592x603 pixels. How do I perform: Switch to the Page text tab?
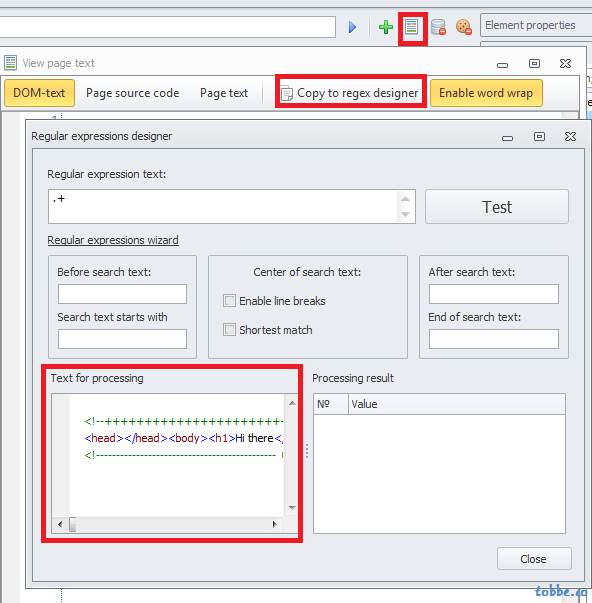[x=224, y=93]
